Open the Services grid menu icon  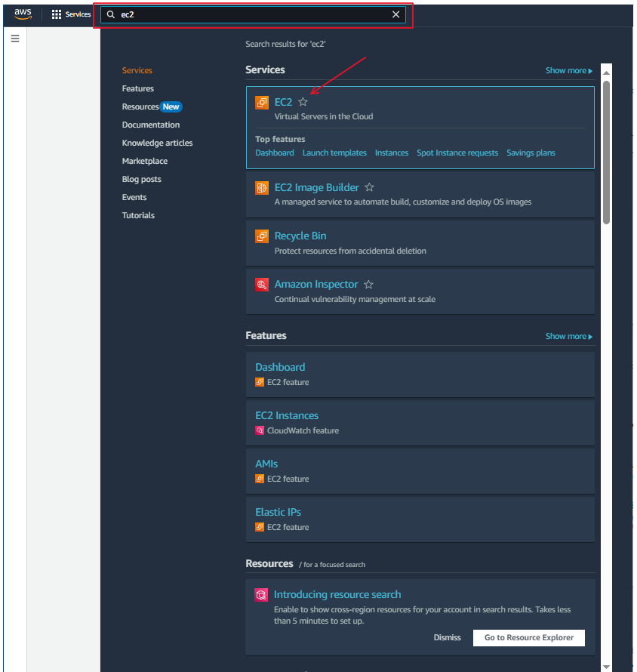pos(56,14)
